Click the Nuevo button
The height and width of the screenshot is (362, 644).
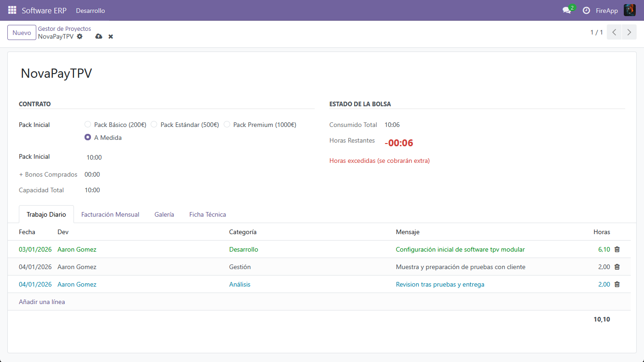(22, 33)
